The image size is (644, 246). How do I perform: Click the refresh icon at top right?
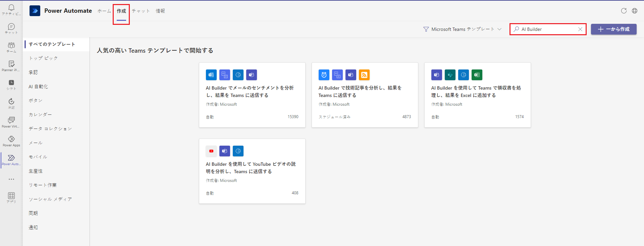[624, 11]
